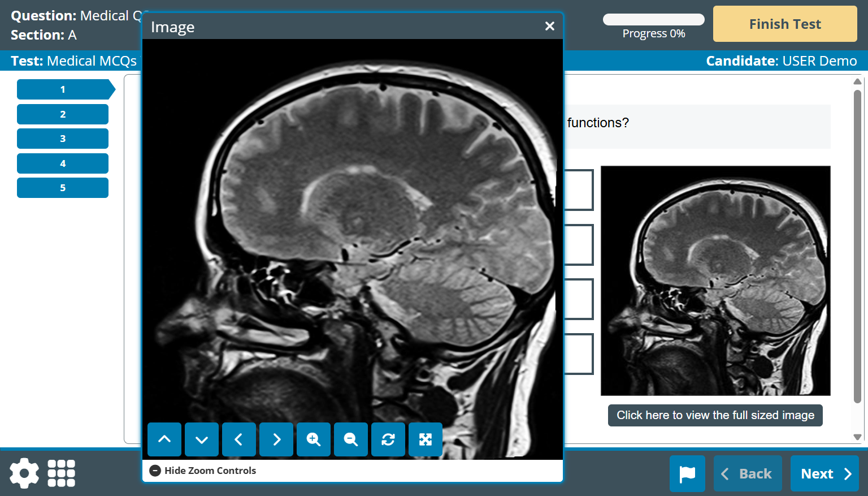Zoom out of the MRI image
This screenshot has width=868, height=496.
pyautogui.click(x=351, y=439)
